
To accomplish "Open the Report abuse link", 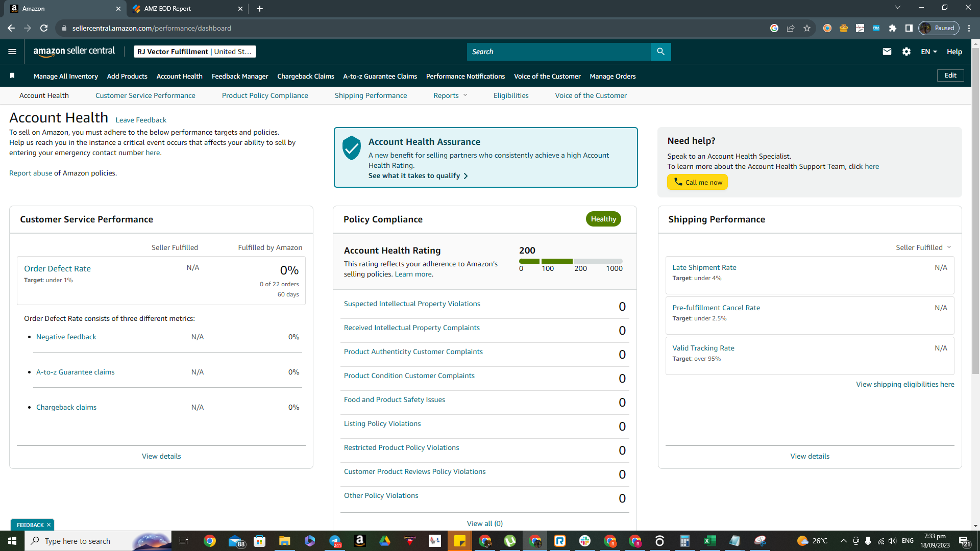I will pos(31,173).
